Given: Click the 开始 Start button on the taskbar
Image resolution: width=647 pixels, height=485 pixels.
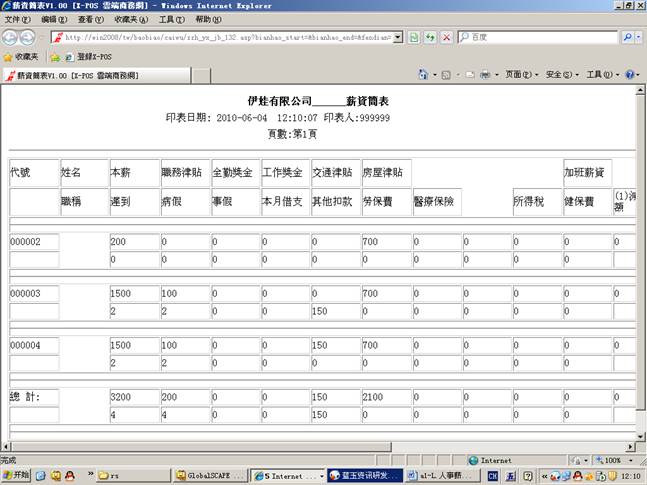Looking at the screenshot, I should pos(17,475).
